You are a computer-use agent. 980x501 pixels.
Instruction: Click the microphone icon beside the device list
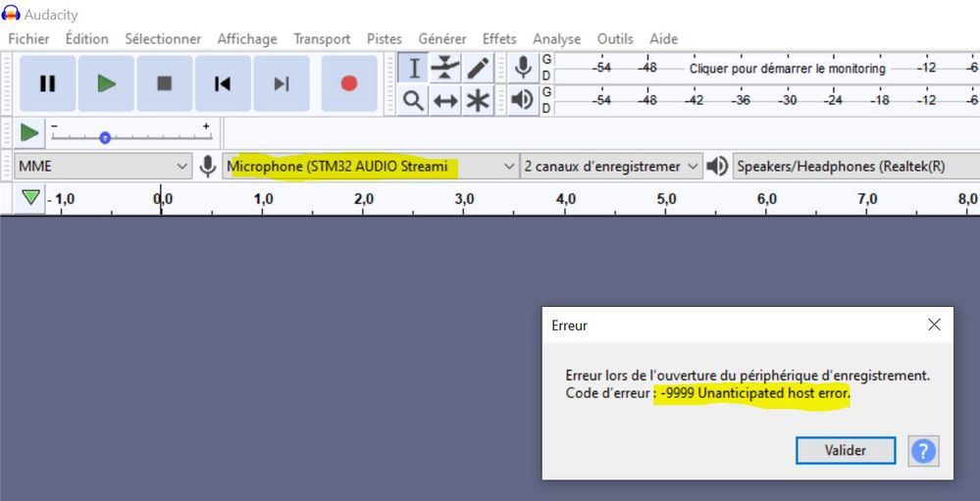(208, 166)
